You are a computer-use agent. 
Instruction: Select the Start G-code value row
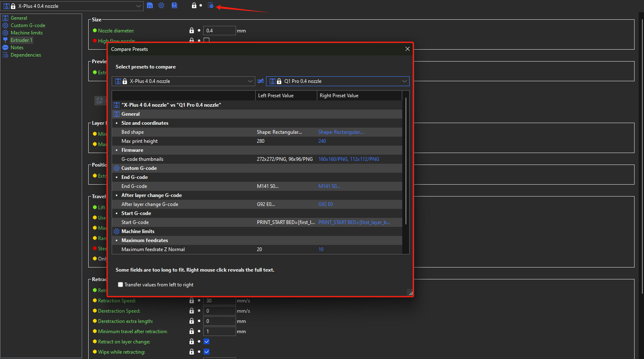point(257,222)
